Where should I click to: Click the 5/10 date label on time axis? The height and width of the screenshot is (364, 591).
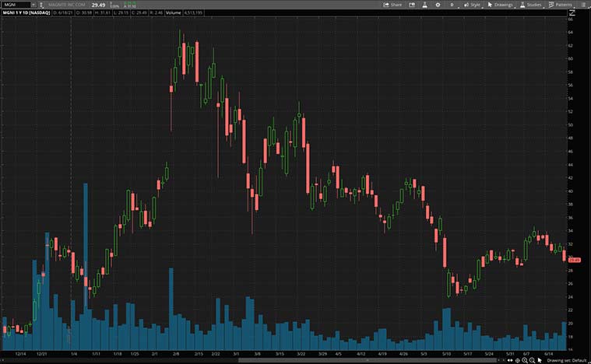point(447,354)
